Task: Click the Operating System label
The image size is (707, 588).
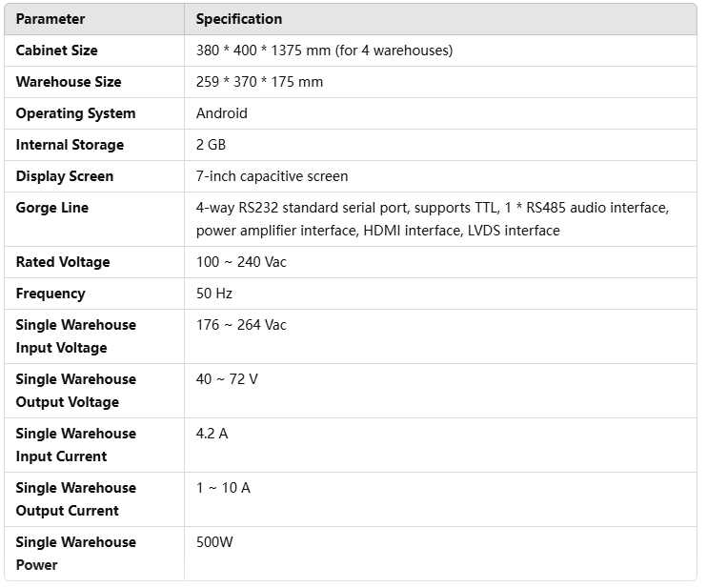Action: click(x=75, y=113)
